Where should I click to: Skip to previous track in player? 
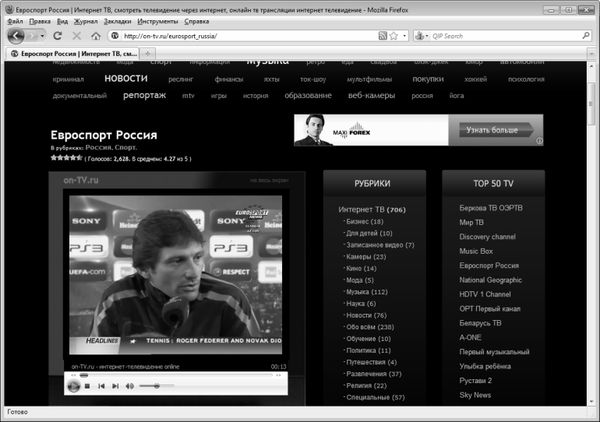(x=101, y=385)
